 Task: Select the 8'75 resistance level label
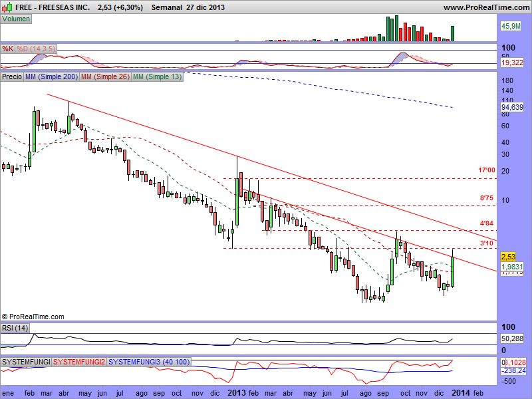(x=487, y=198)
